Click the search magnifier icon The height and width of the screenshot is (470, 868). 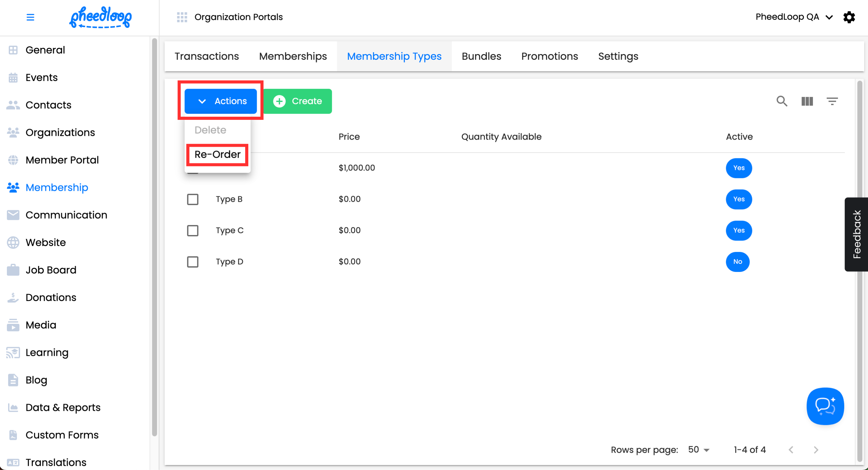coord(782,101)
